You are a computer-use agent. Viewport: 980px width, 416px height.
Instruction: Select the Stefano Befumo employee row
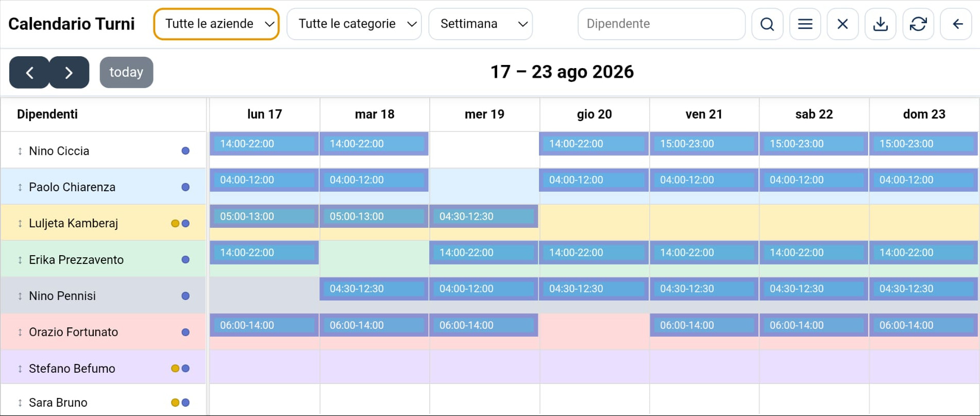click(103, 368)
